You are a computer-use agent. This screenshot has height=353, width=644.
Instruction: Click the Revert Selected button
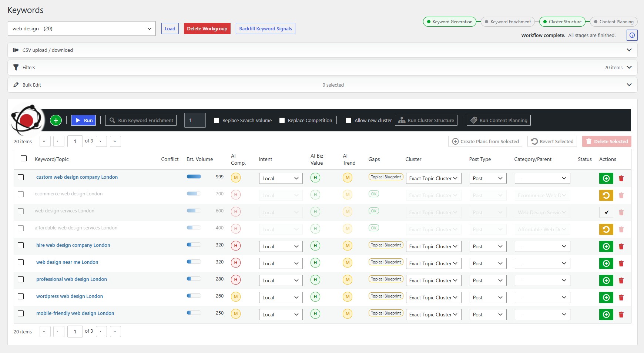click(552, 141)
